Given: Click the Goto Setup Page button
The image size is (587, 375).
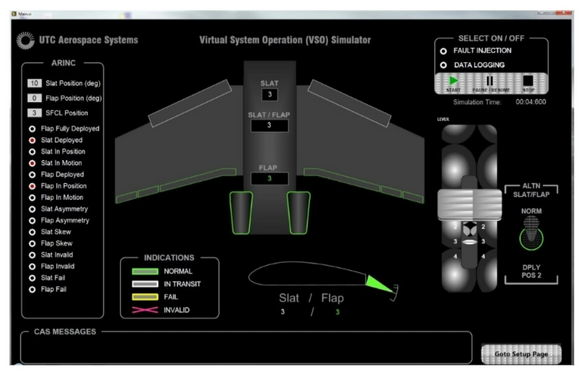Looking at the screenshot, I should pos(521,354).
